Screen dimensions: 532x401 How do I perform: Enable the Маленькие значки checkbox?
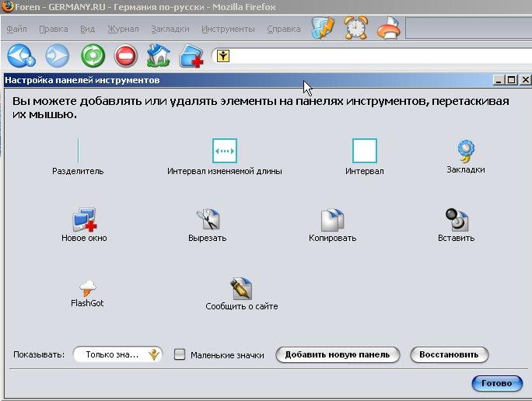pos(180,354)
